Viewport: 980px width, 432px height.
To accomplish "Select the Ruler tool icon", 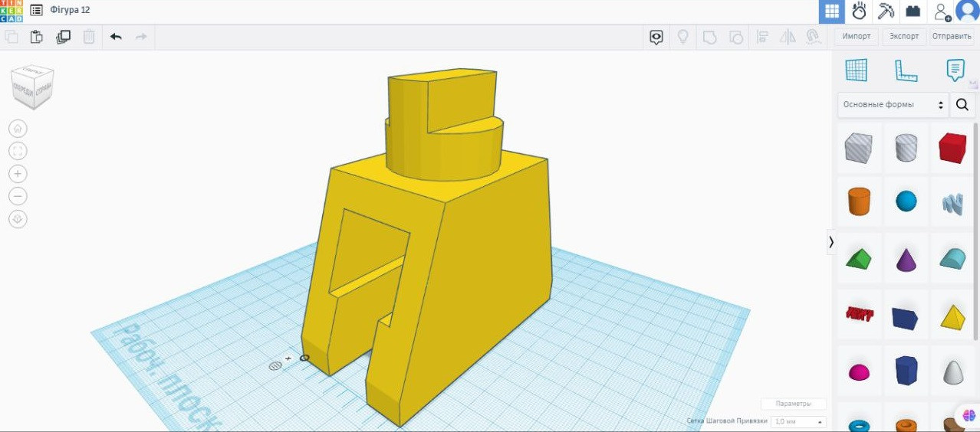I will point(906,70).
